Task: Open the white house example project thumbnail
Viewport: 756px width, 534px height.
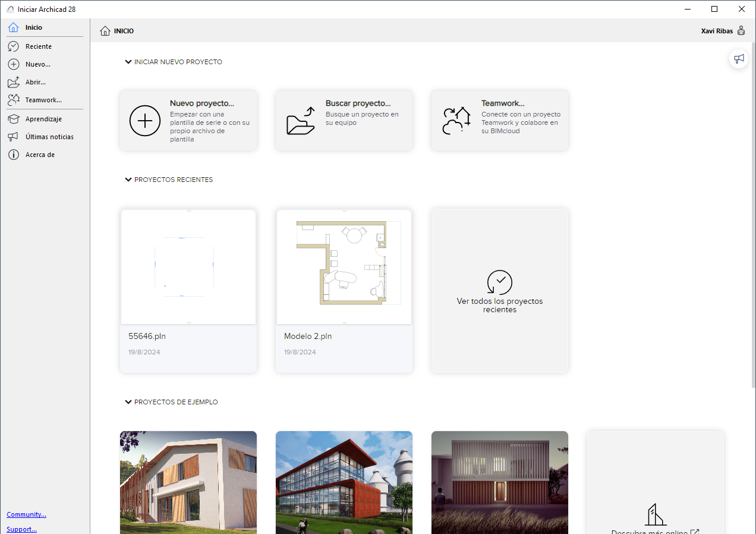Action: pyautogui.click(x=188, y=482)
